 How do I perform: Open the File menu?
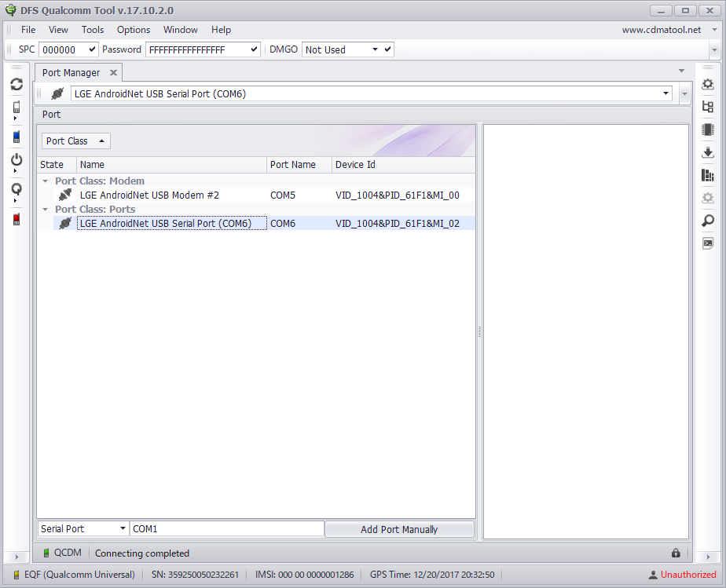(x=28, y=30)
